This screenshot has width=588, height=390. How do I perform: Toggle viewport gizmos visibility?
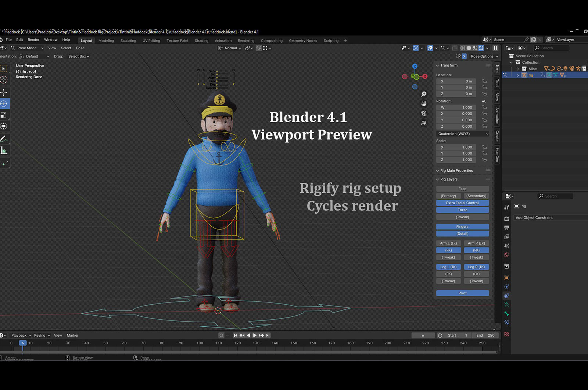pyautogui.click(x=416, y=48)
